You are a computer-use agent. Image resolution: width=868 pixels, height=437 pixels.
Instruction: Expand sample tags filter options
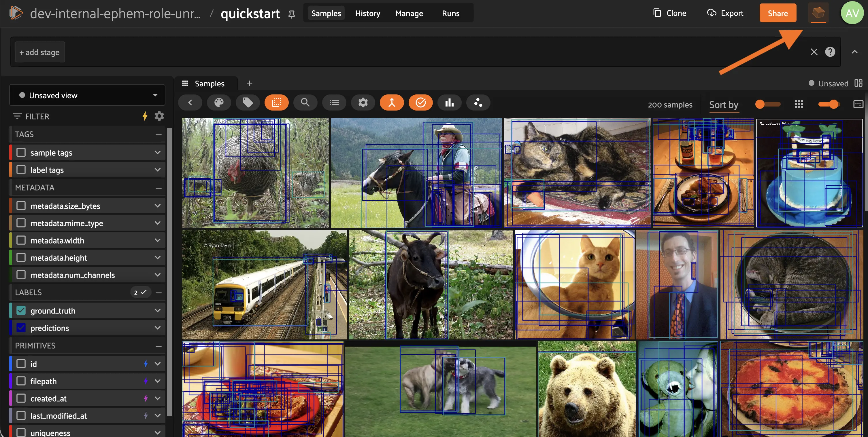(x=157, y=153)
